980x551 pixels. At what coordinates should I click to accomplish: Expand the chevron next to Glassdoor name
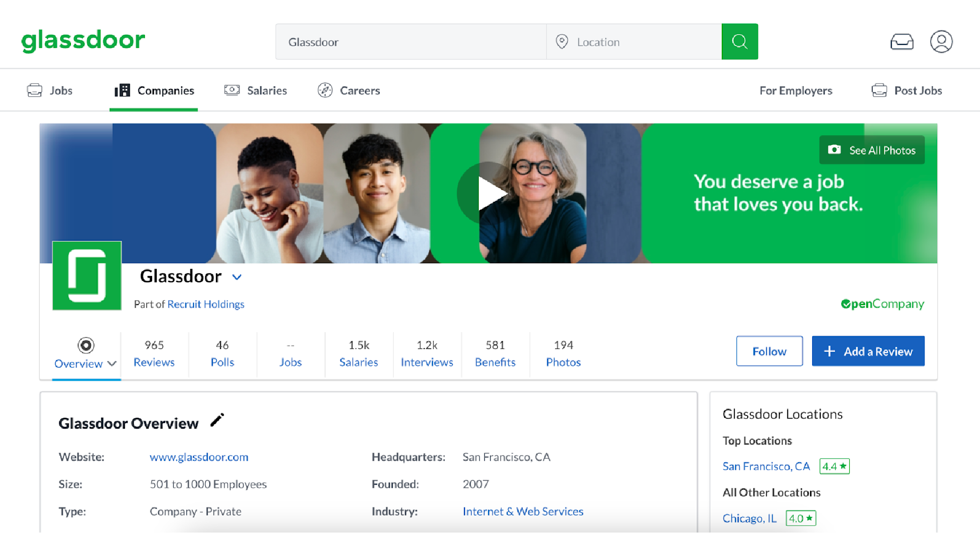pyautogui.click(x=237, y=277)
